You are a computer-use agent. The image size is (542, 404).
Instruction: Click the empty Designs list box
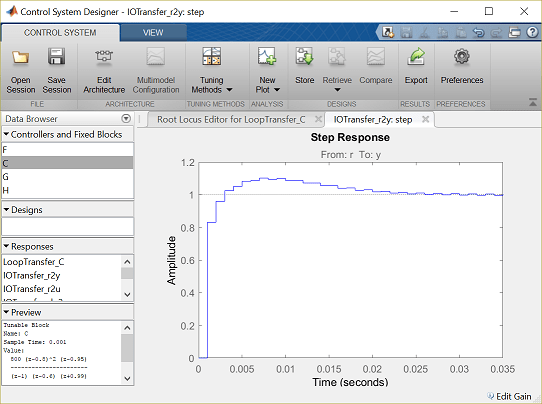click(x=68, y=226)
